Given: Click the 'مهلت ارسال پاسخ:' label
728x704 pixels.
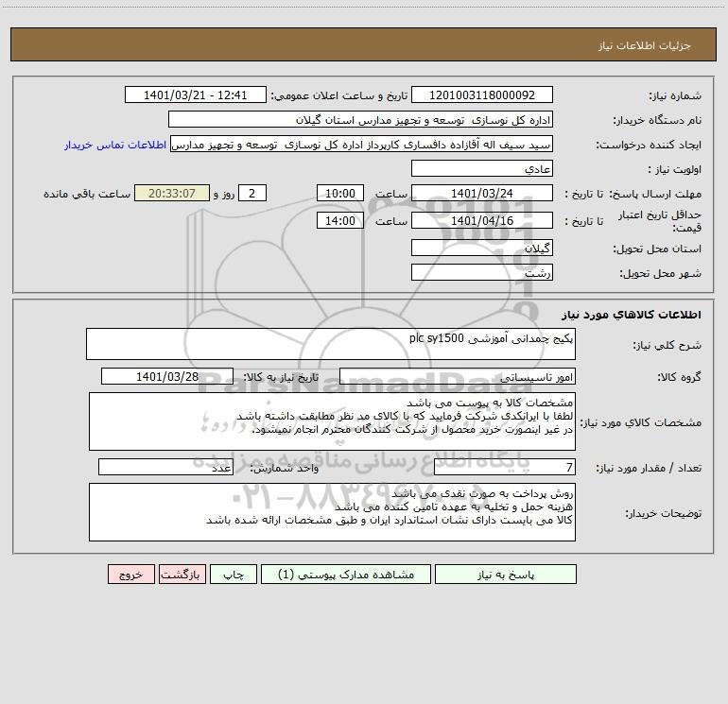Looking at the screenshot, I should click(655, 194).
